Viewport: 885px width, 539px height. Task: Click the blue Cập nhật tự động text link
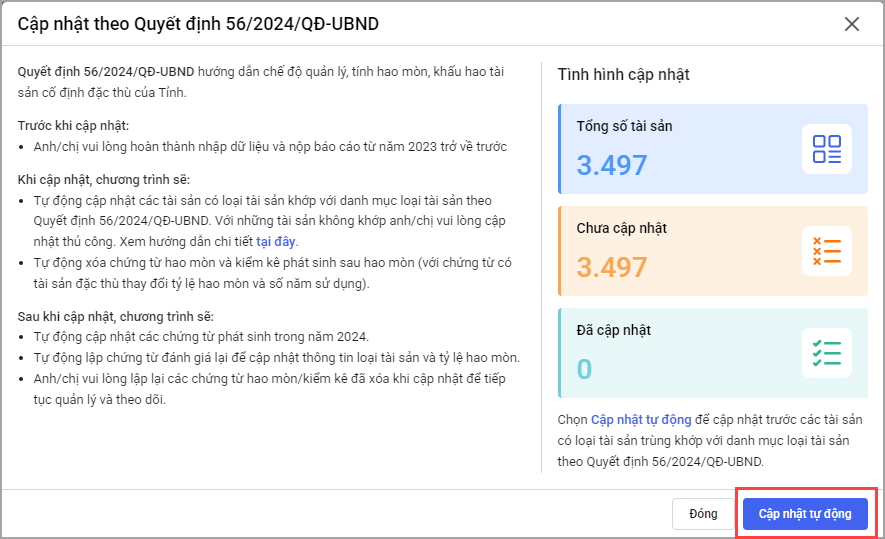(x=641, y=420)
